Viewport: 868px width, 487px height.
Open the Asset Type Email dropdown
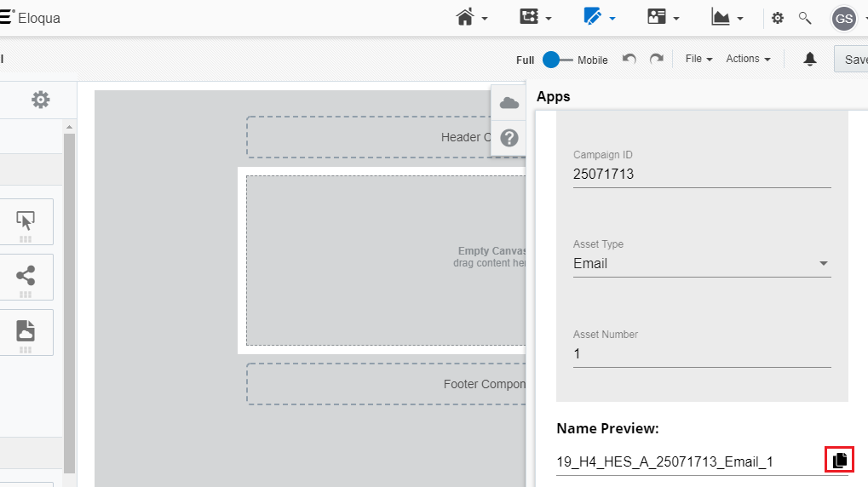(702, 263)
